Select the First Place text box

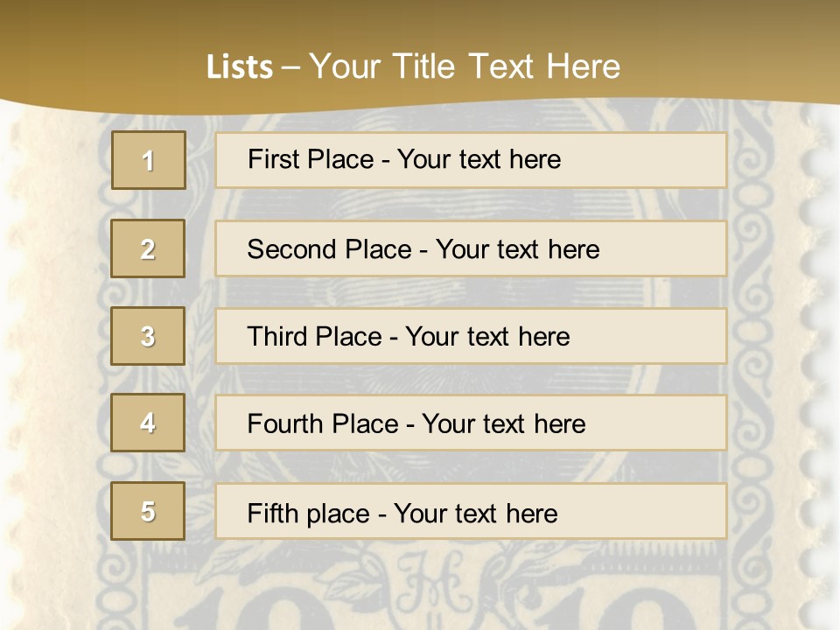tap(471, 160)
